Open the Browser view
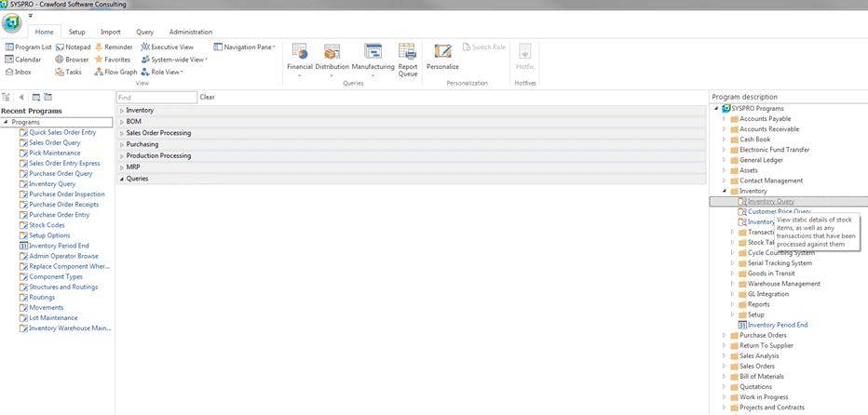 click(72, 60)
